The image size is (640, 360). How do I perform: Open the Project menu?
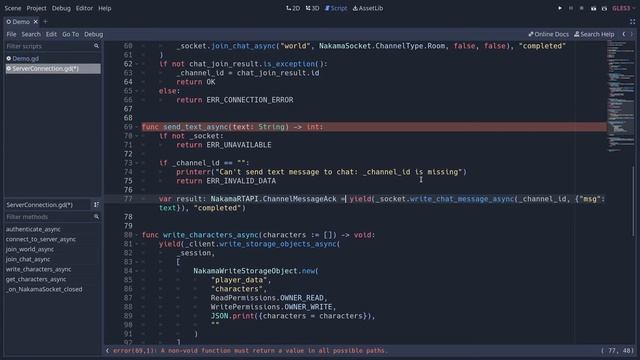[x=36, y=8]
